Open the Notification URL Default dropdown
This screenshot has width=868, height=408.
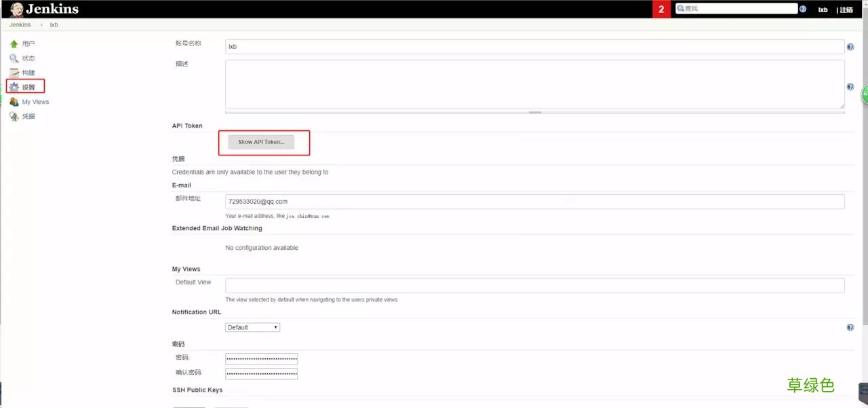tap(252, 327)
